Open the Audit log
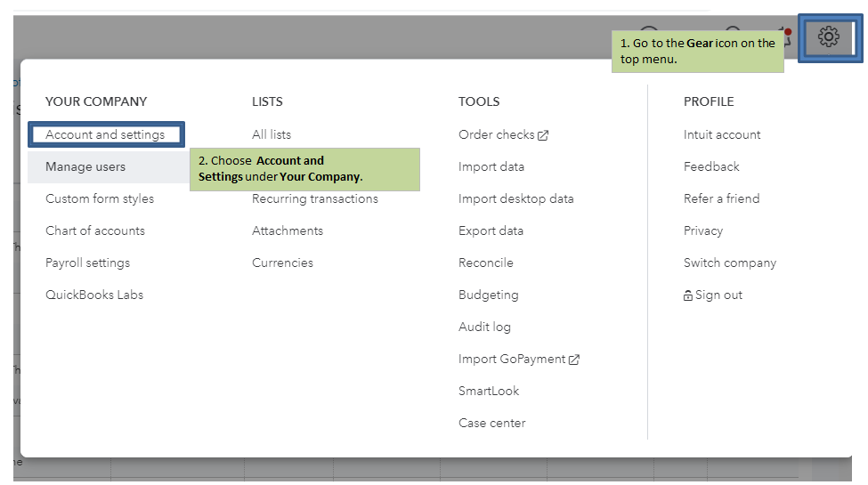The height and width of the screenshot is (485, 868). (484, 327)
